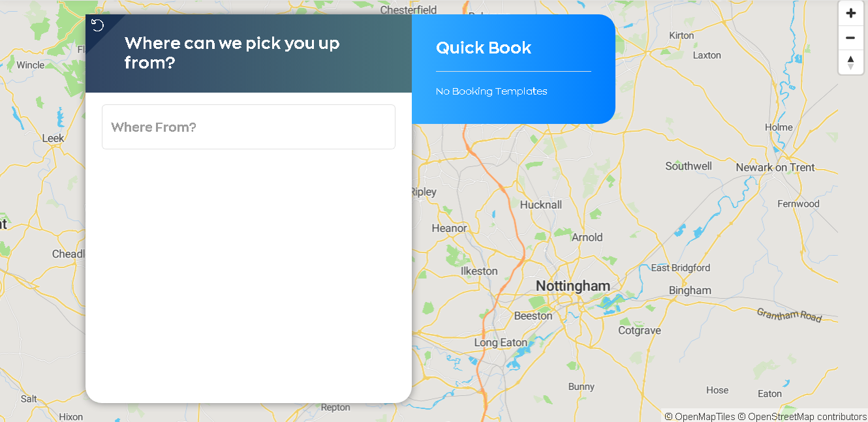
Task: Focus the Where From? input field
Action: click(249, 127)
